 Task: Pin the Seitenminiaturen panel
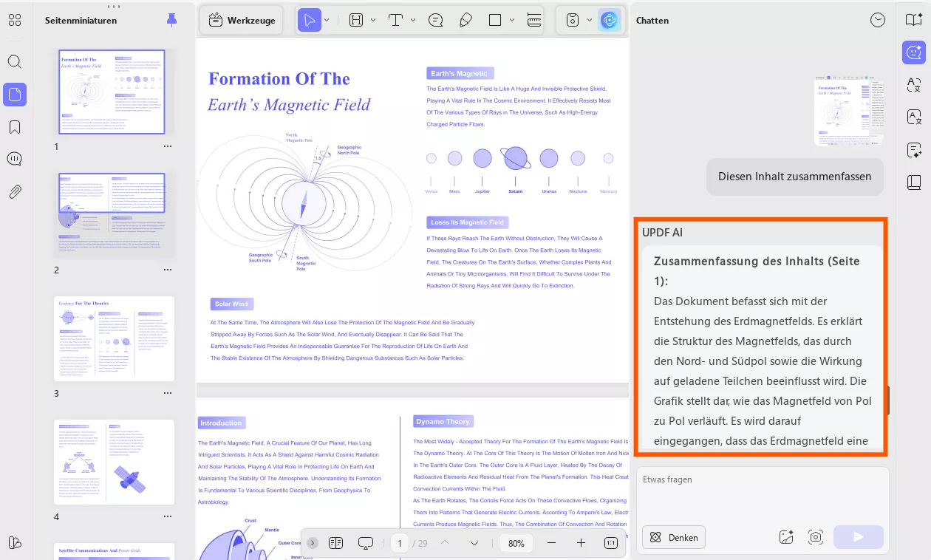point(171,20)
